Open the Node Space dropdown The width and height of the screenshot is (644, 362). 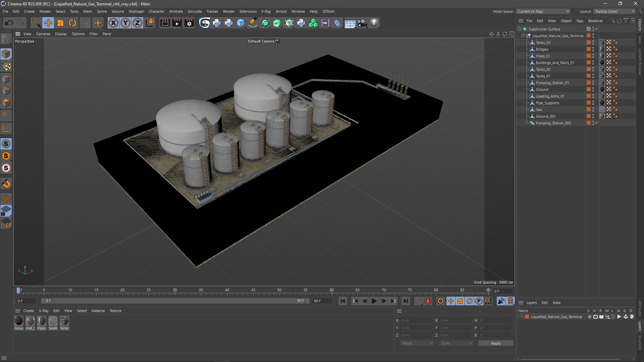[543, 11]
